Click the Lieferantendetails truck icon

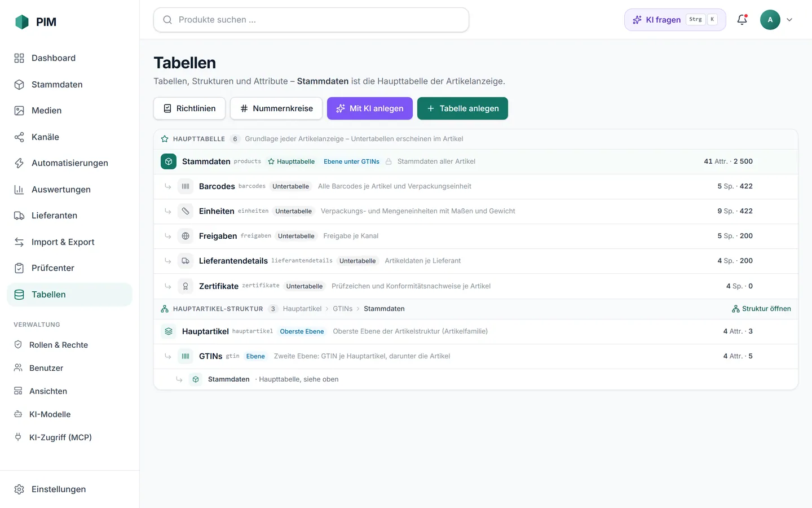point(186,261)
